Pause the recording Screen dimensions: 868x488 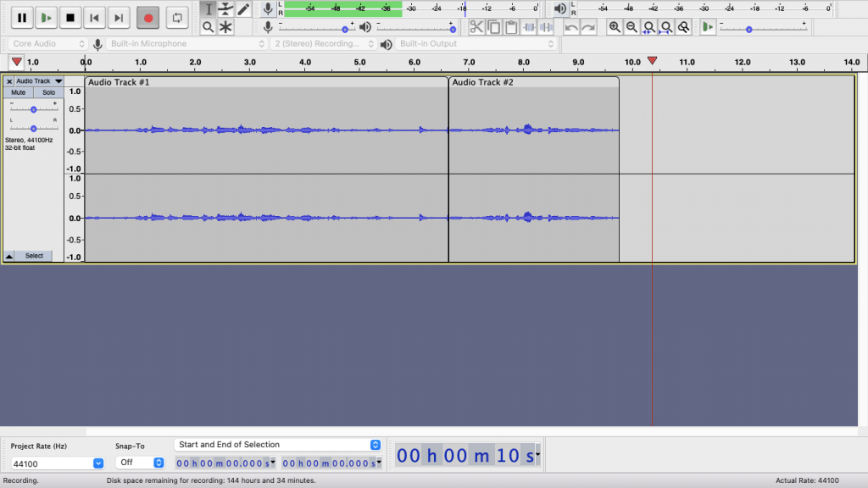[21, 18]
